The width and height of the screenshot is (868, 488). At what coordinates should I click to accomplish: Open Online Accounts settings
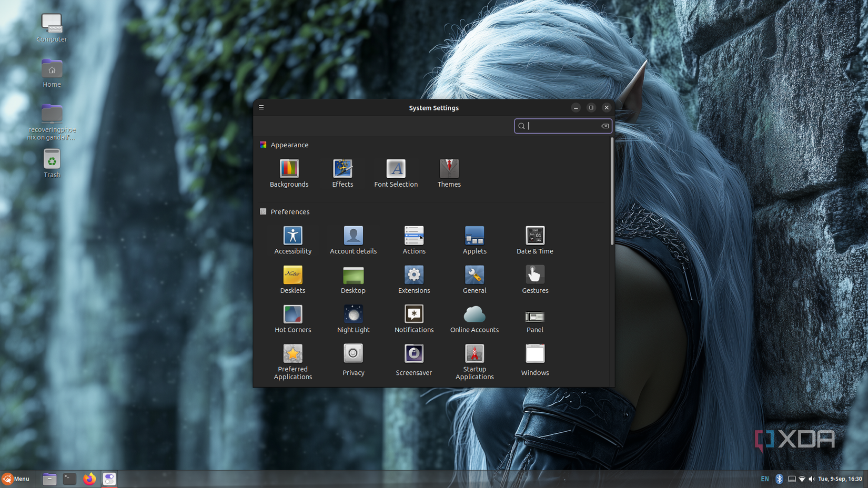(x=475, y=319)
